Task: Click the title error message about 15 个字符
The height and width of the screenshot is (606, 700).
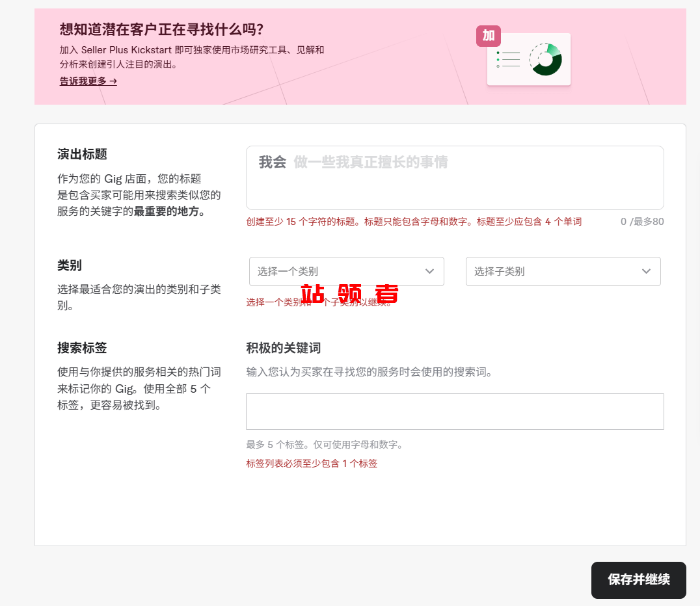Action: click(x=414, y=222)
